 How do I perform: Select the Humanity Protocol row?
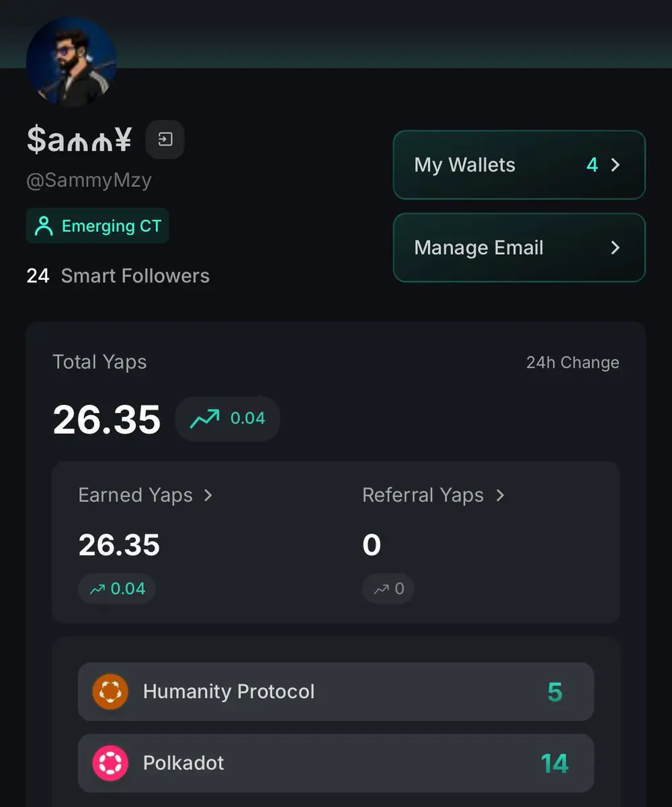(336, 691)
